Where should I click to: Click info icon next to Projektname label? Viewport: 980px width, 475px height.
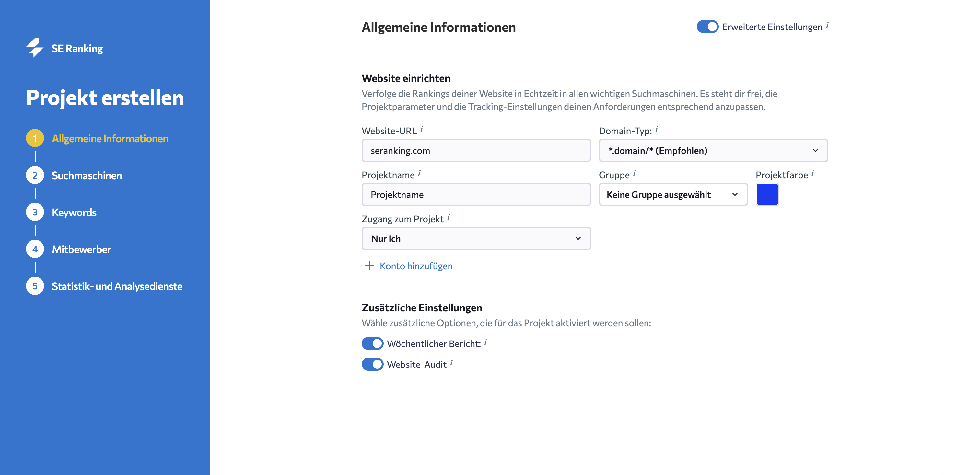pos(420,173)
